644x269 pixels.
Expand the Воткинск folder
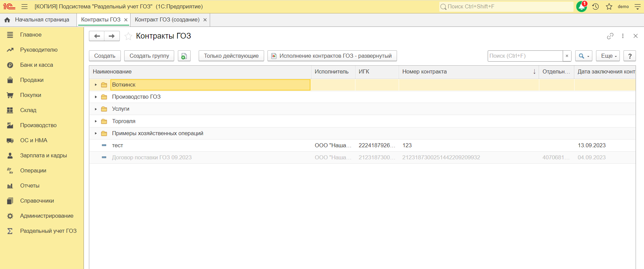[x=96, y=85]
